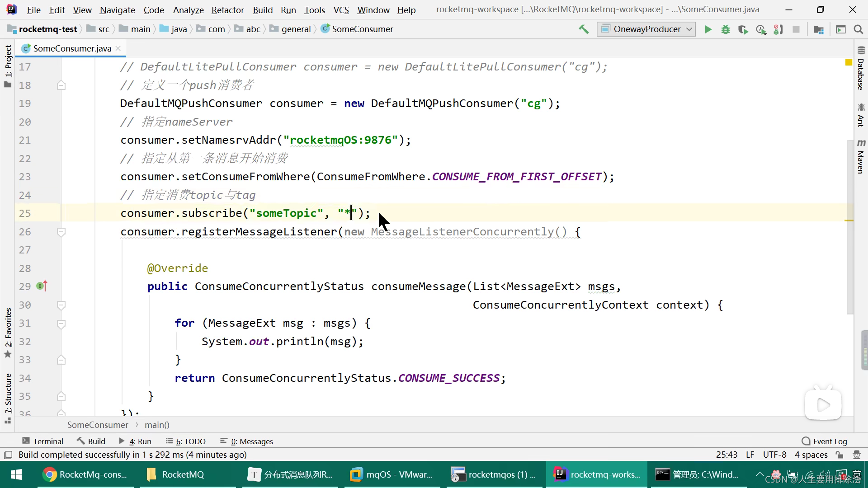
Task: Change file encoding UTF-8 in status bar
Action: pyautogui.click(x=775, y=455)
